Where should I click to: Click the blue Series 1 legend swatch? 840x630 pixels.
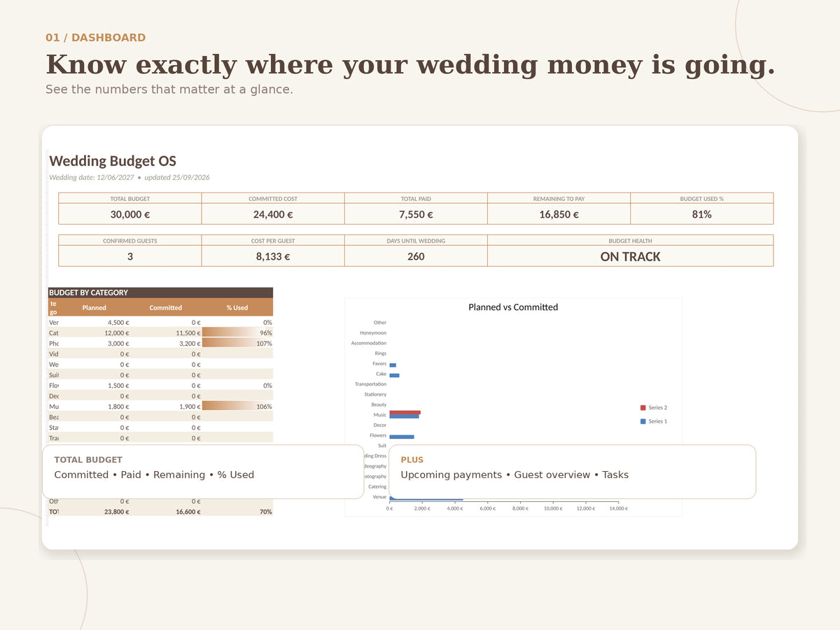(x=643, y=421)
